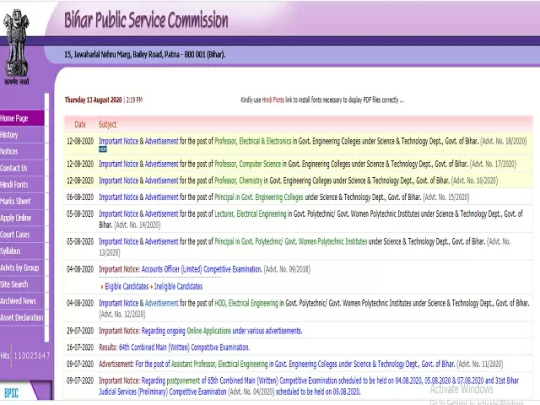540x405 pixels.
Task: Open the Notices menu item
Action: (x=22, y=152)
